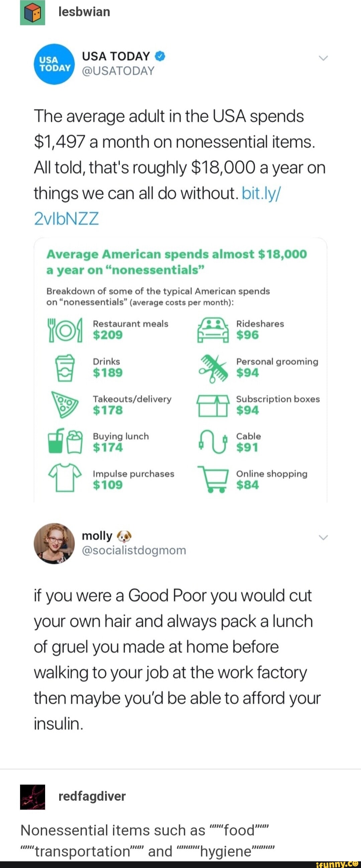Click molly's profile photo
361x868 pixels.
click(54, 543)
